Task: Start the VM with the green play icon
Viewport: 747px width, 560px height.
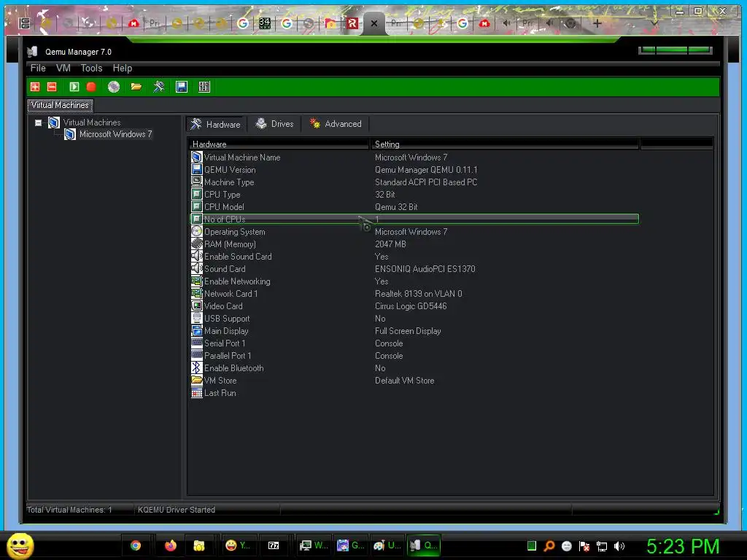Action: point(74,87)
